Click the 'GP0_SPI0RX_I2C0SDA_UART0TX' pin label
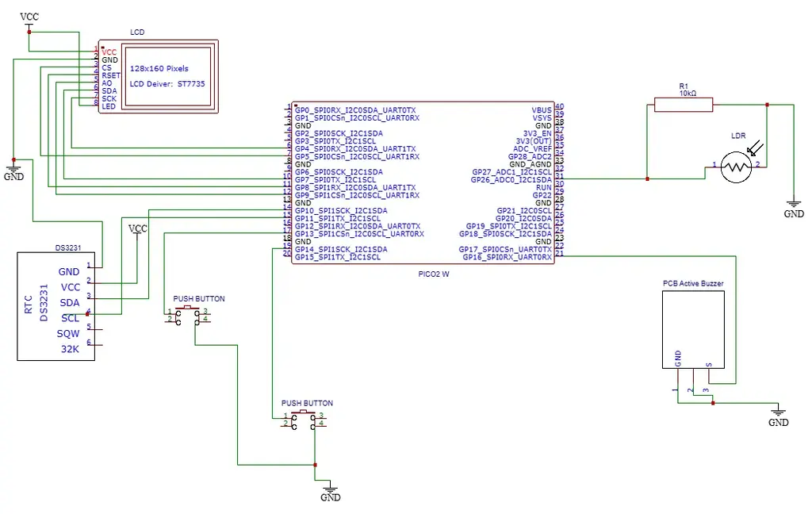The width and height of the screenshot is (812, 514). [355, 110]
